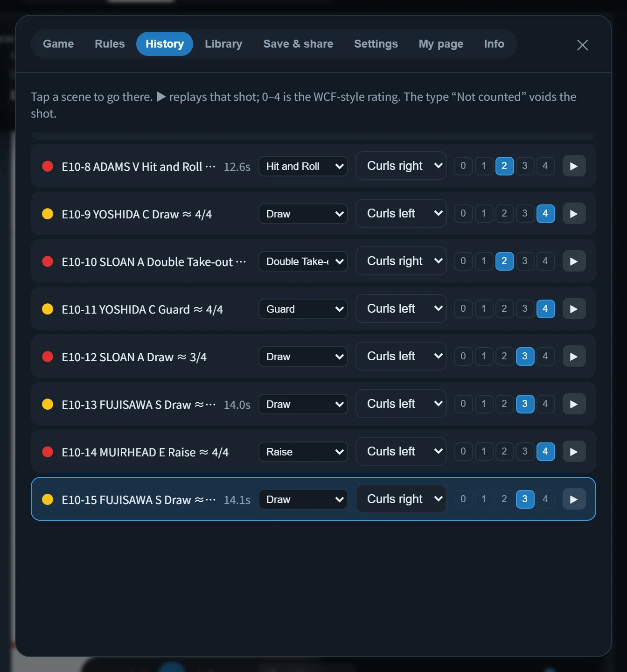
Task: Open the Guard type dropdown on E10-11
Action: point(303,309)
